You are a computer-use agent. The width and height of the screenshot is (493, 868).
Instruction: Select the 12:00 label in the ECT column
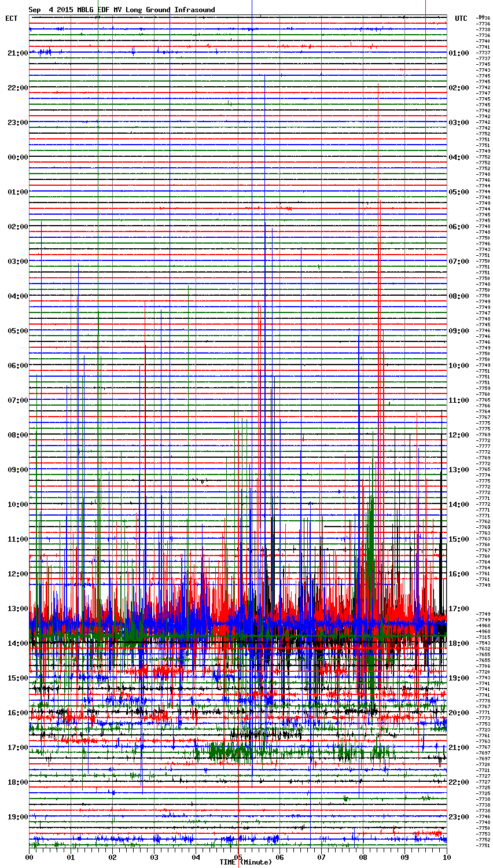tap(17, 574)
